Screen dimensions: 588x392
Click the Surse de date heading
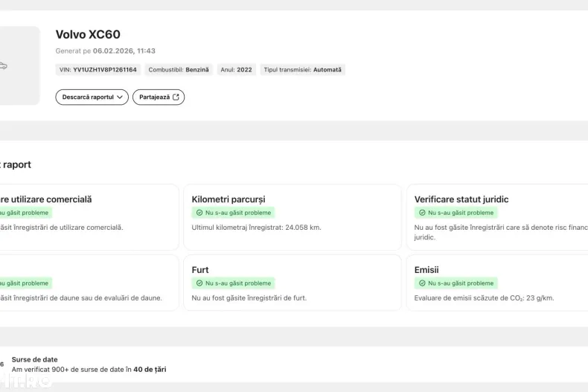pyautogui.click(x=34, y=359)
